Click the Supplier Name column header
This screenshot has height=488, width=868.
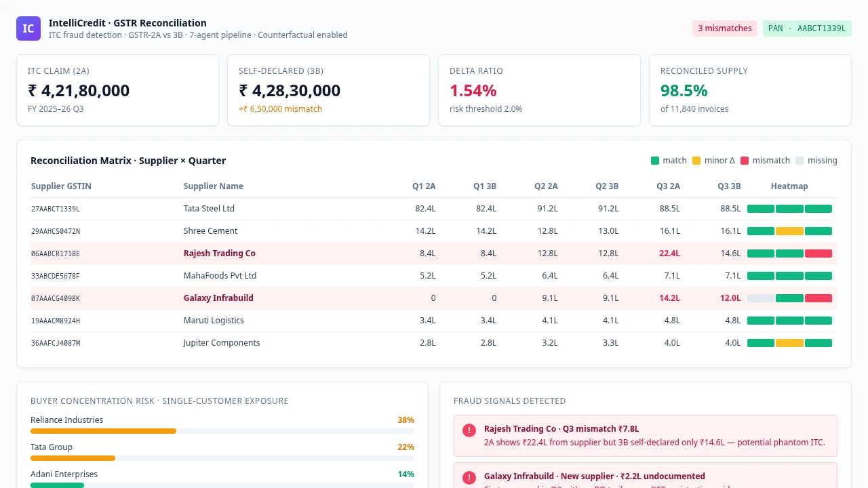coord(213,186)
